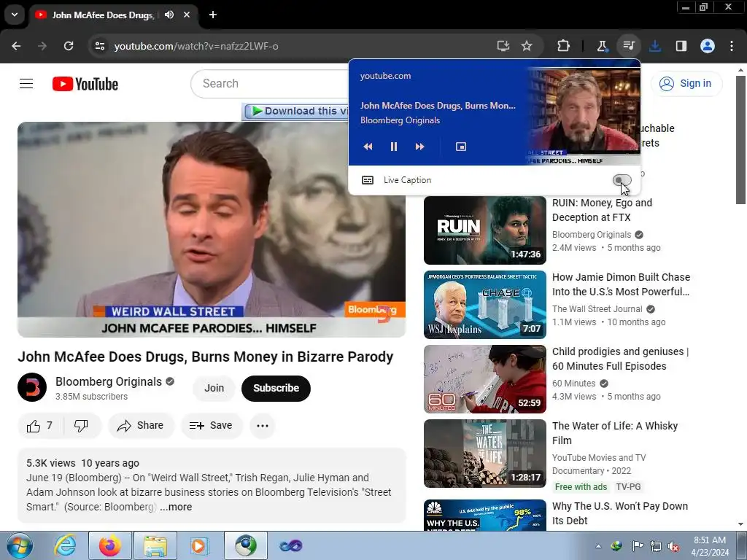Click the previous track button in media popup
The width and height of the screenshot is (747, 560).
click(368, 147)
